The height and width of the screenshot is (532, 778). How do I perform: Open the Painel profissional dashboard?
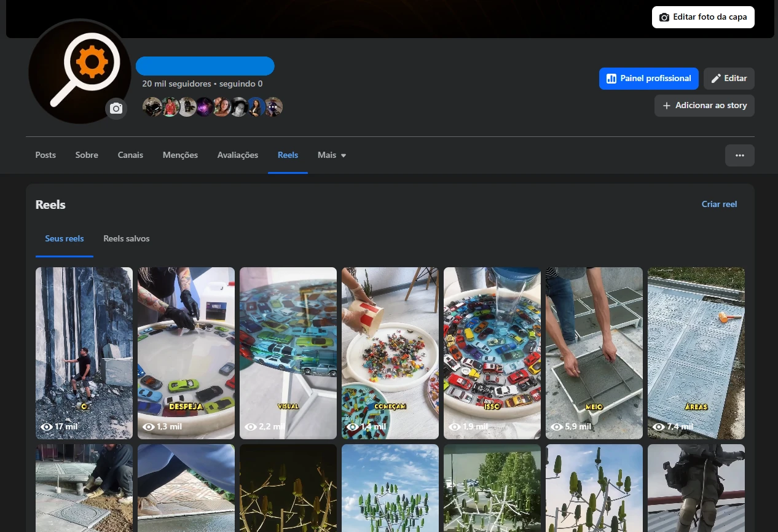648,79
